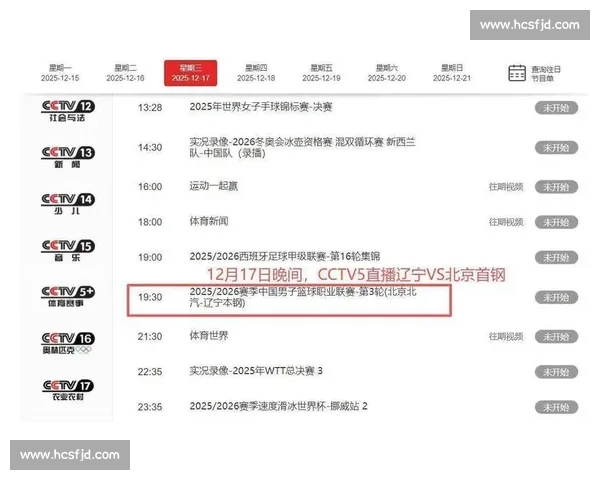Click 未开始 button for 运动一起赢 at 16:00
This screenshot has width=600, height=480.
point(556,187)
